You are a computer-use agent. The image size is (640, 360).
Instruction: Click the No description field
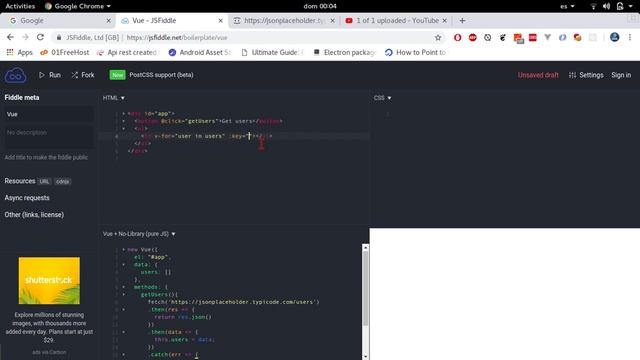49,137
